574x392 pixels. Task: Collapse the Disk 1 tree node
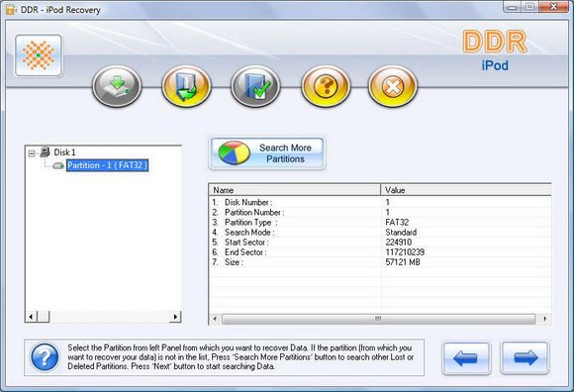32,153
